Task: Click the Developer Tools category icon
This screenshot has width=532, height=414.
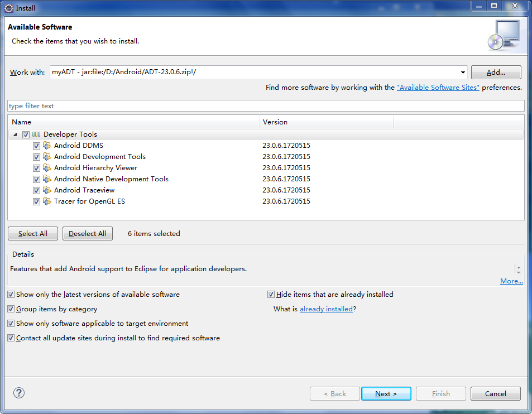Action: coord(36,134)
